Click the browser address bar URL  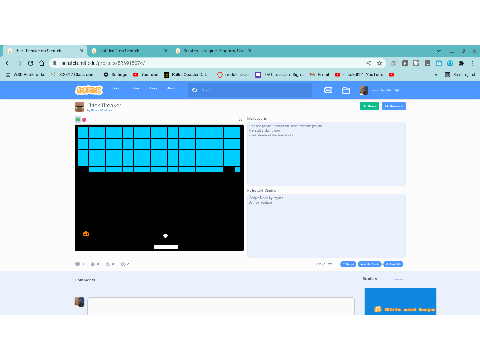(x=103, y=63)
